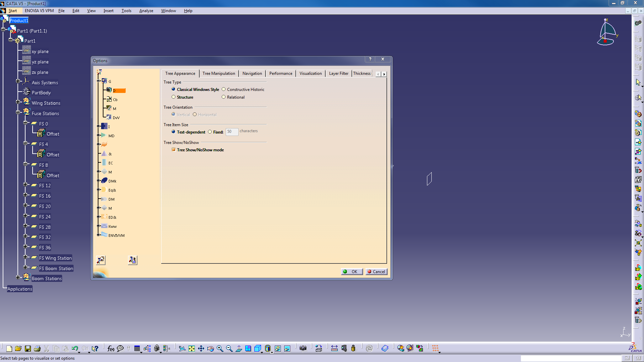Select Text-dependent tree item size

174,132
